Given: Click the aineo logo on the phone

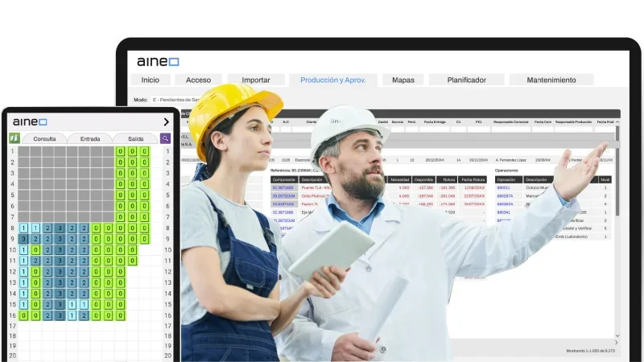Looking at the screenshot, I should tap(30, 122).
